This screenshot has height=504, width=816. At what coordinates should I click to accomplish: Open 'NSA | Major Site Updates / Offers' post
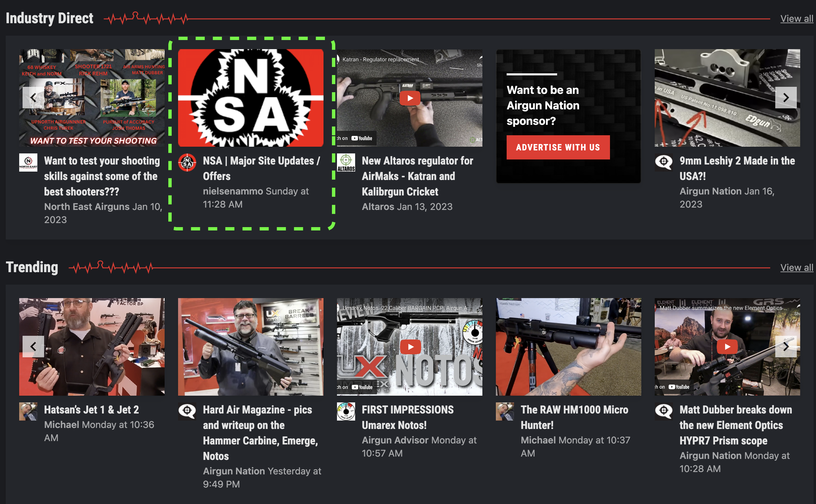point(262,168)
